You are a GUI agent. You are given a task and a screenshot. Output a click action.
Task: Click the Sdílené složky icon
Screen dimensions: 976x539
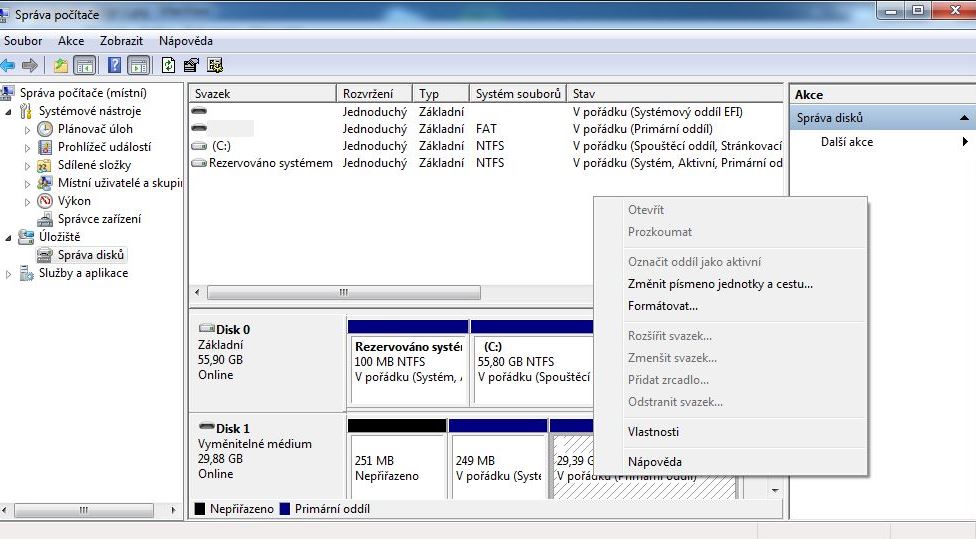point(45,165)
